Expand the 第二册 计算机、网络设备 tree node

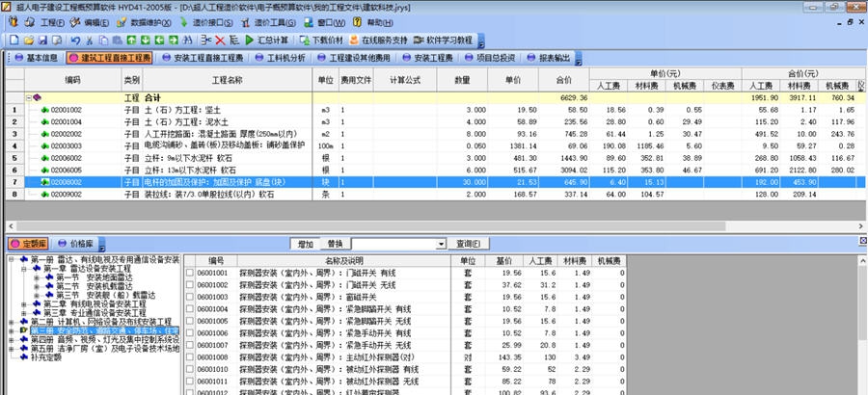(12, 321)
